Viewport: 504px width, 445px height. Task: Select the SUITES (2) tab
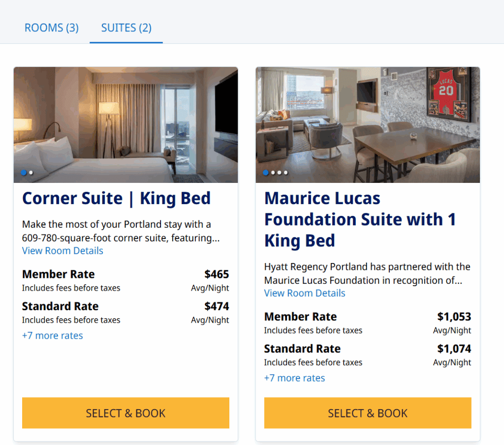pos(126,28)
